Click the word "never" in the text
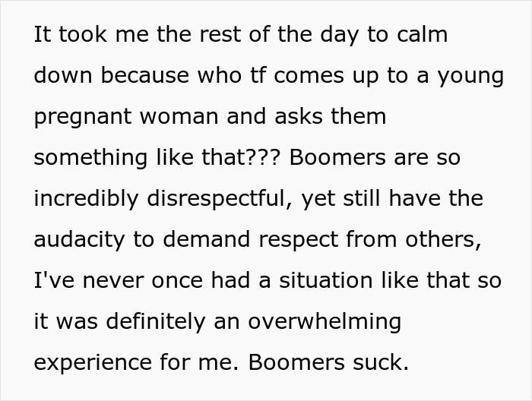 point(123,281)
